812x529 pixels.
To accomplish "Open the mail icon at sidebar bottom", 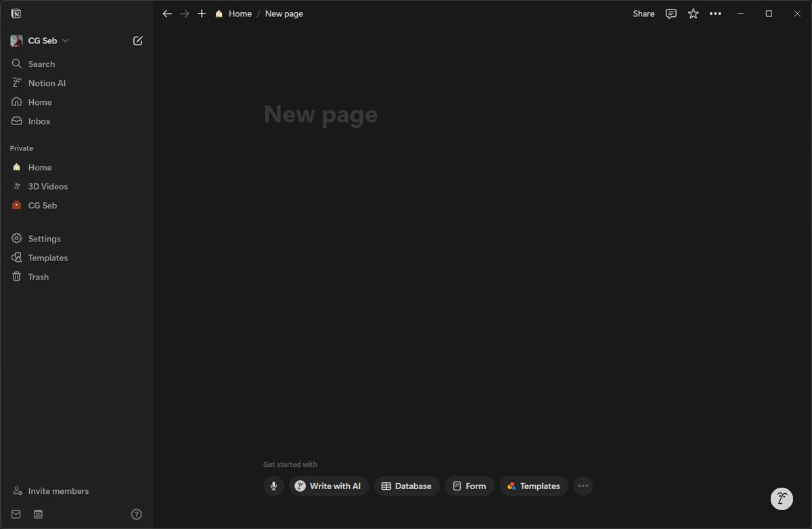I will pos(17,514).
